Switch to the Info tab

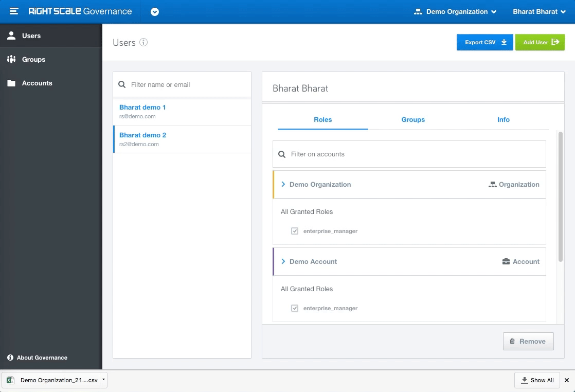point(504,119)
